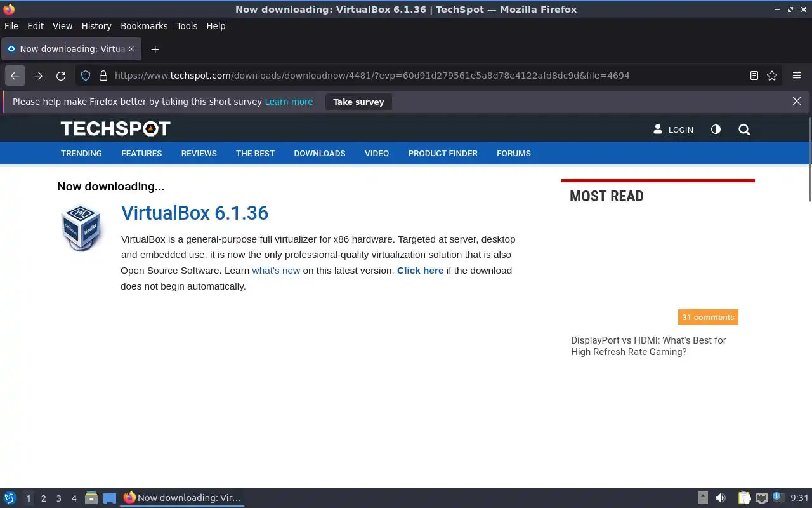The image size is (812, 508).
Task: Select the Now downloading browser tab
Action: tap(70, 49)
